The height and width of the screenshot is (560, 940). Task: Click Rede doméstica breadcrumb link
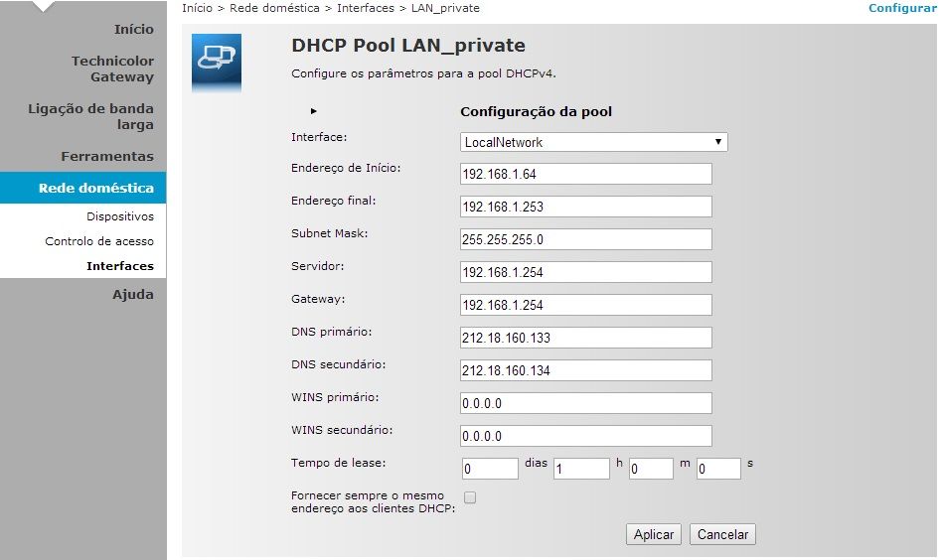click(x=274, y=8)
